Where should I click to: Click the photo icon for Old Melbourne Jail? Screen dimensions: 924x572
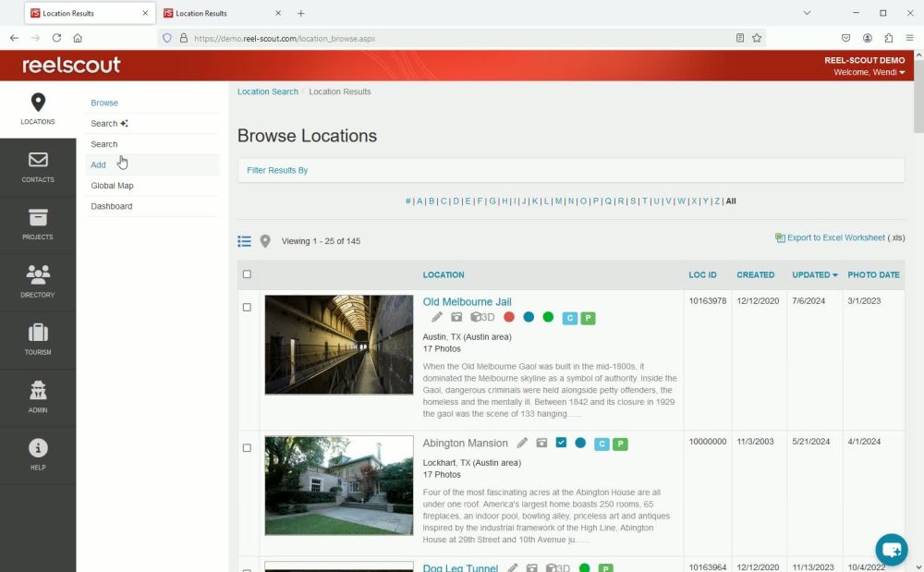coord(456,318)
